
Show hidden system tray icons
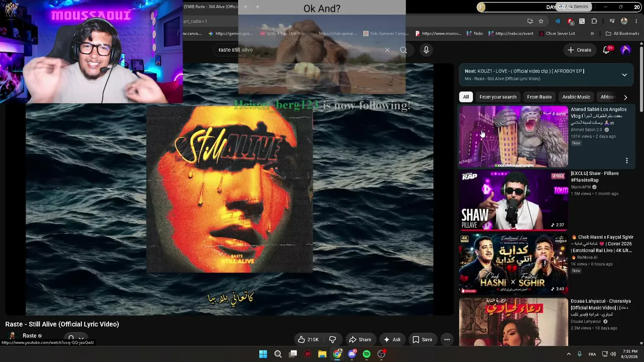click(569, 354)
